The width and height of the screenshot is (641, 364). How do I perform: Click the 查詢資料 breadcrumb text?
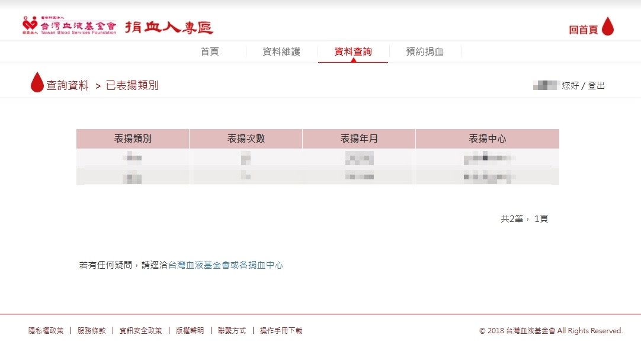point(68,86)
